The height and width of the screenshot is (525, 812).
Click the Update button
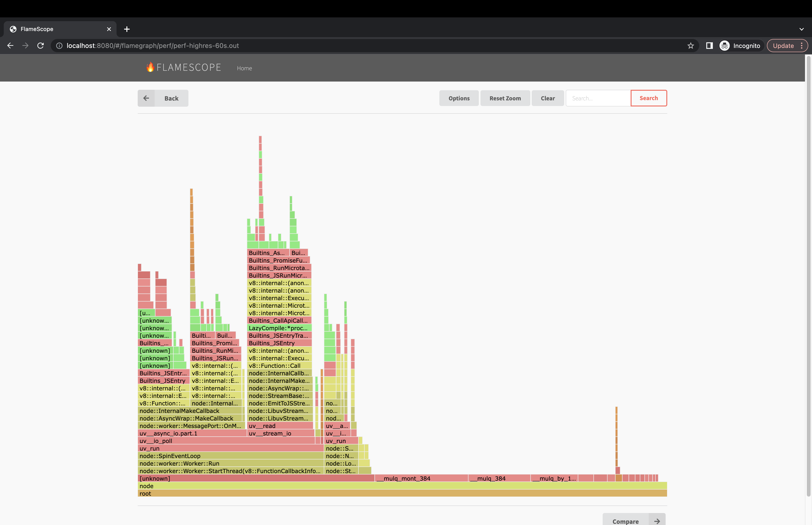pyautogui.click(x=783, y=45)
